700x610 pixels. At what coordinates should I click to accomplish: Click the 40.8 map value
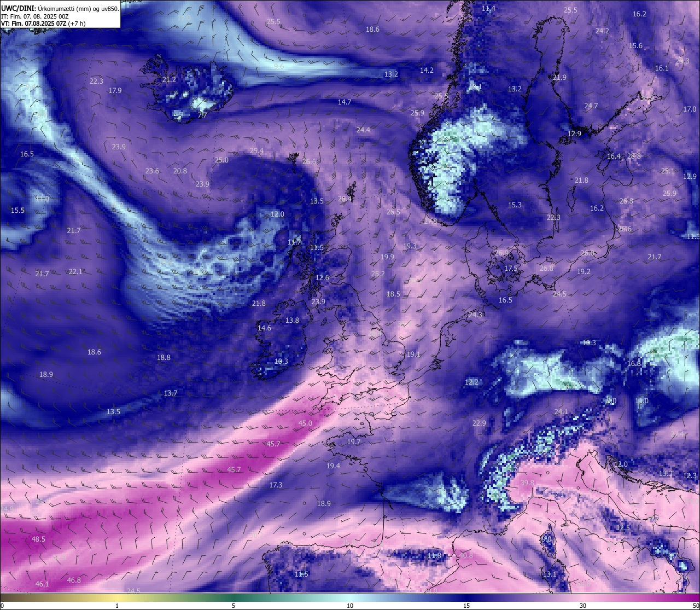click(x=465, y=556)
